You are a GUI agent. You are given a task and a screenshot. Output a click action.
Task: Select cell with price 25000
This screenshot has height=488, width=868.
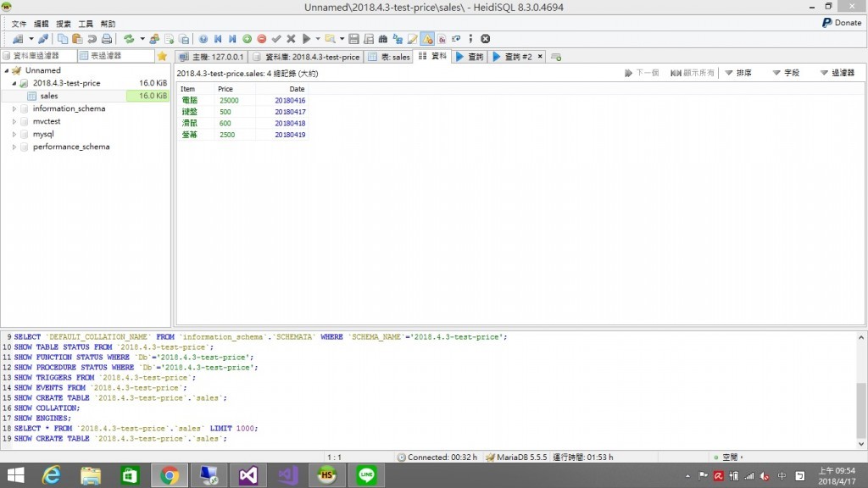pyautogui.click(x=235, y=101)
